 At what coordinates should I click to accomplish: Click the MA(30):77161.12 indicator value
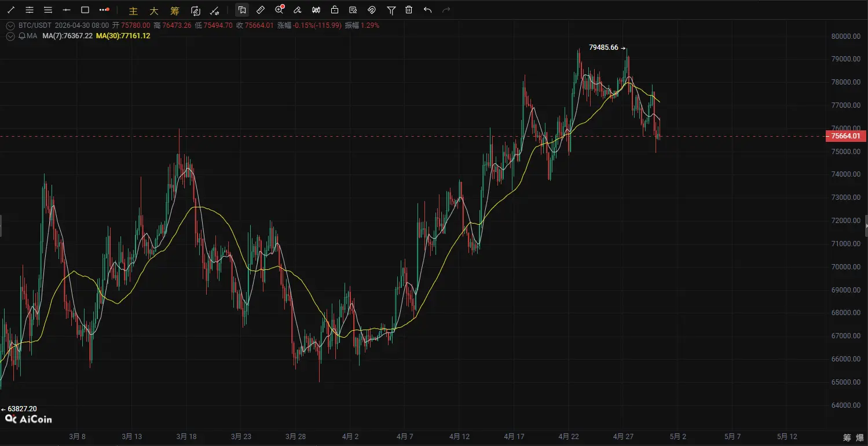[123, 36]
